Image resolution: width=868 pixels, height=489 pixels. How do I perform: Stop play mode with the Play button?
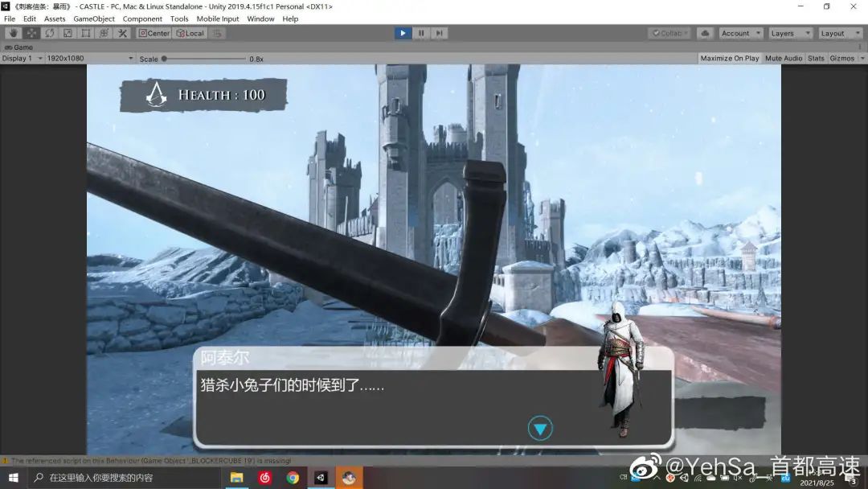pos(403,33)
